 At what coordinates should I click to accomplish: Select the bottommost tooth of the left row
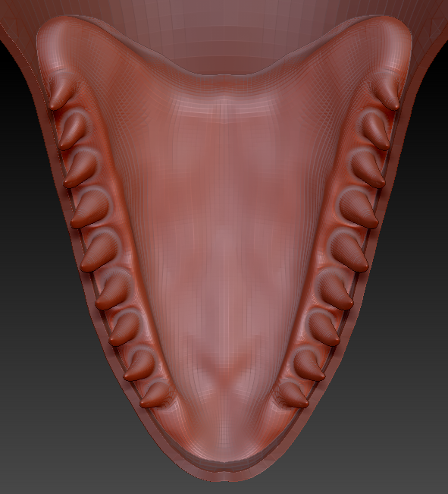click(155, 395)
